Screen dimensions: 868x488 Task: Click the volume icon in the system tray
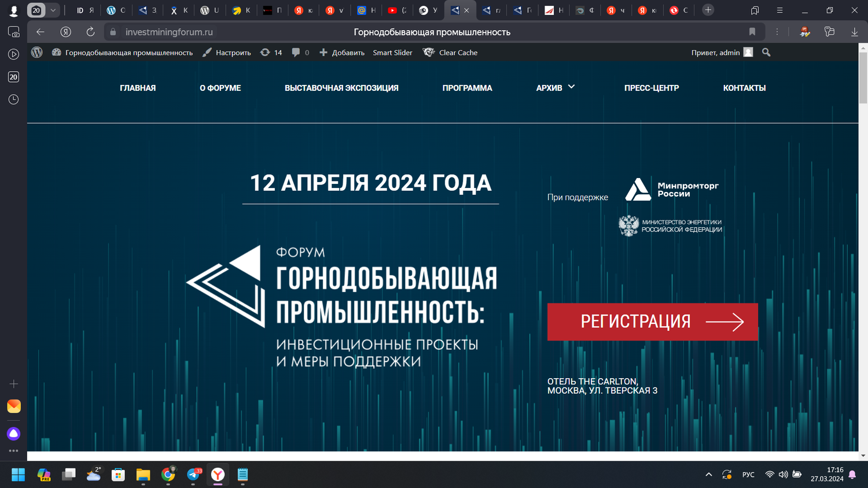click(x=784, y=474)
